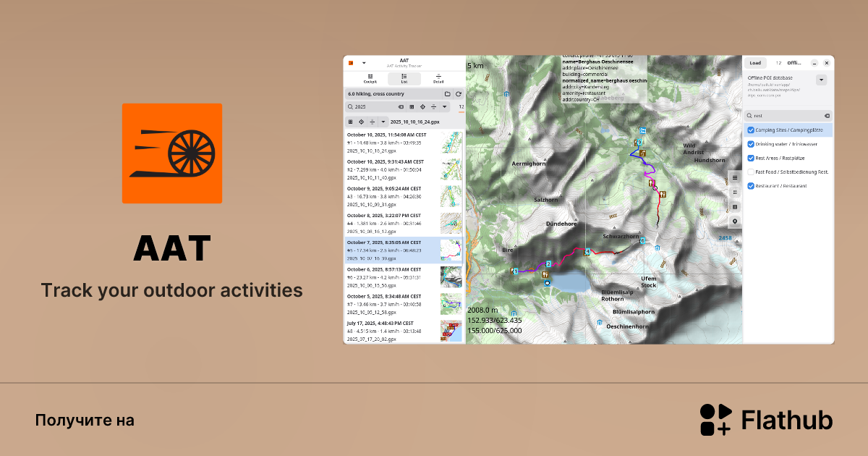The image size is (868, 456).
Task: Click the grid icon beside the search box
Action: point(412,106)
